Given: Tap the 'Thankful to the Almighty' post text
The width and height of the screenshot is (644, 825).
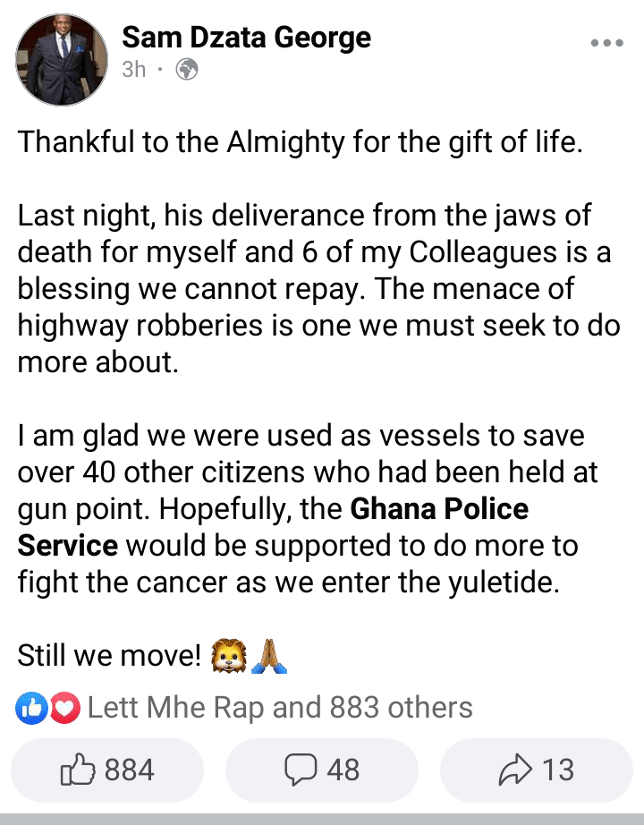Looking at the screenshot, I should [301, 142].
